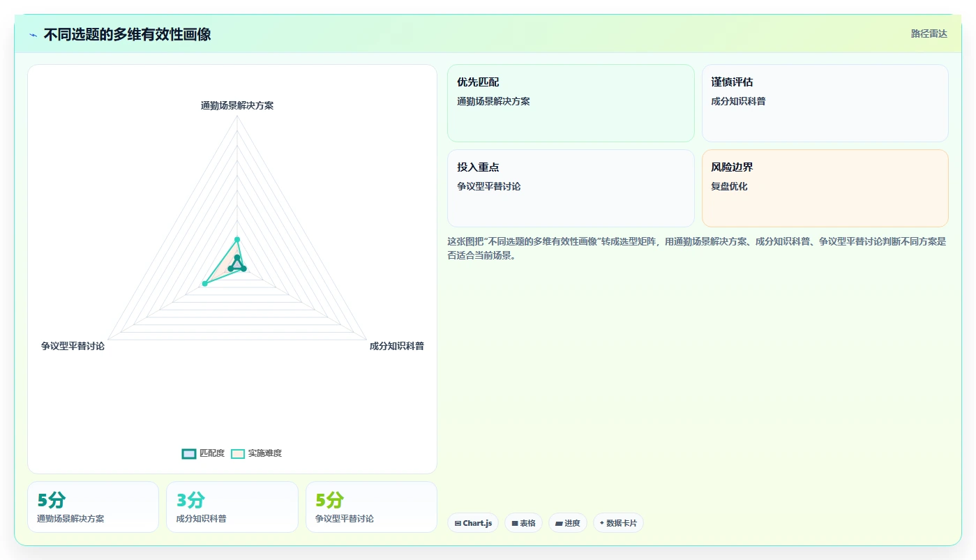This screenshot has width=976, height=560.
Task: Click the Chart.js tag chip
Action: [x=473, y=523]
